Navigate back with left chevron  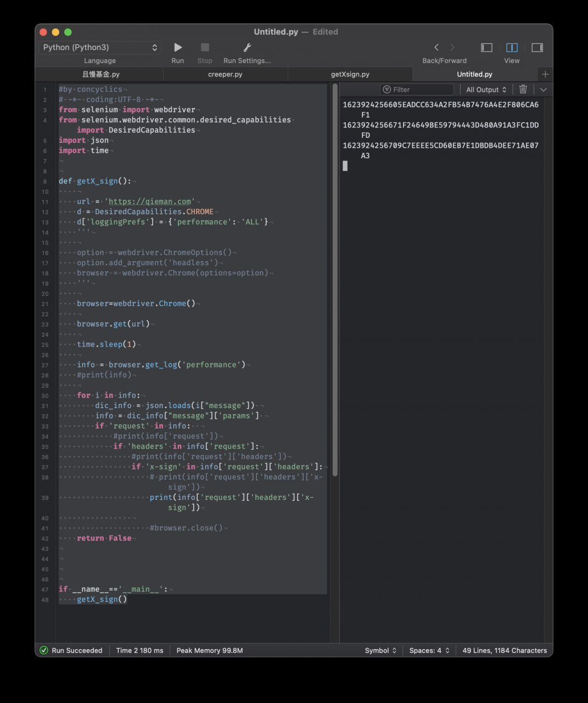click(x=436, y=48)
